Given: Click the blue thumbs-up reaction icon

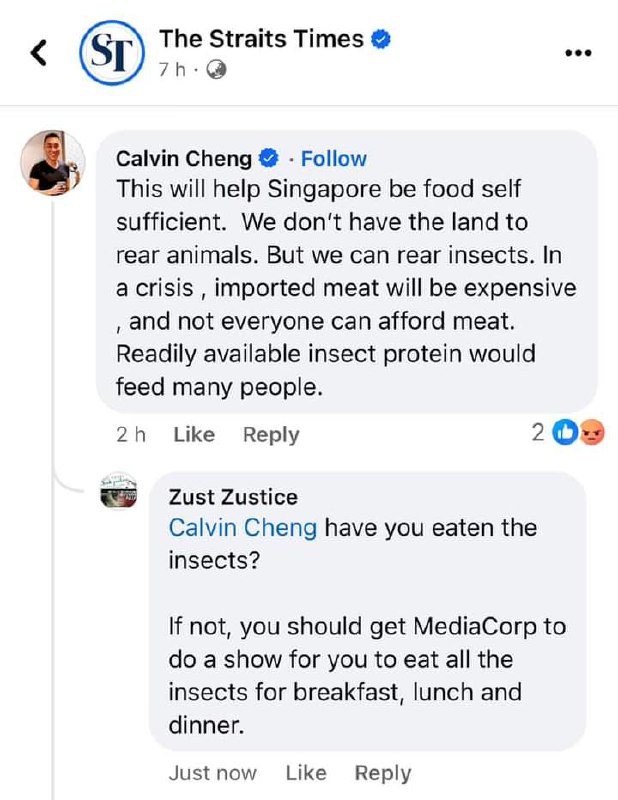Looking at the screenshot, I should click(565, 432).
